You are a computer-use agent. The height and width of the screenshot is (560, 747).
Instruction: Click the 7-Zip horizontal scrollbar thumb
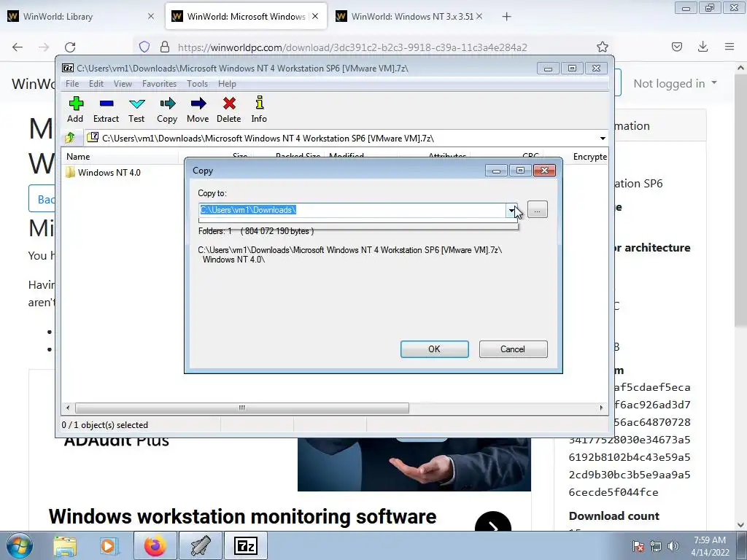click(242, 408)
